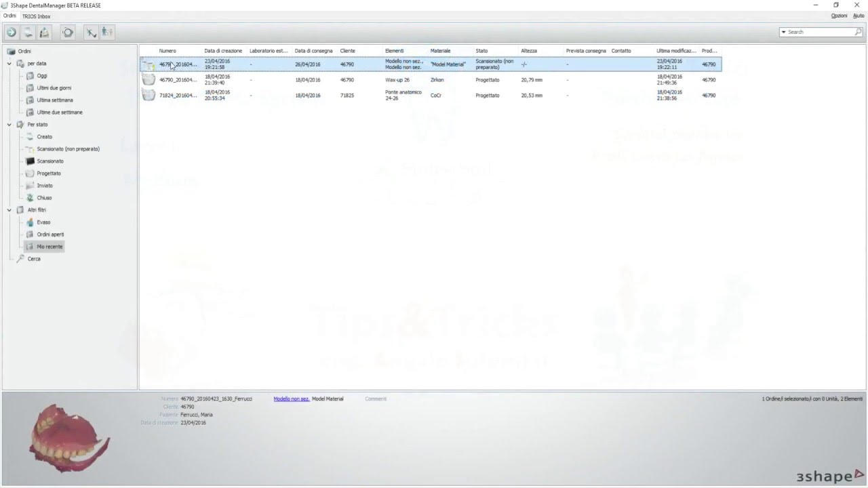Click the Creato status icon

point(30,137)
